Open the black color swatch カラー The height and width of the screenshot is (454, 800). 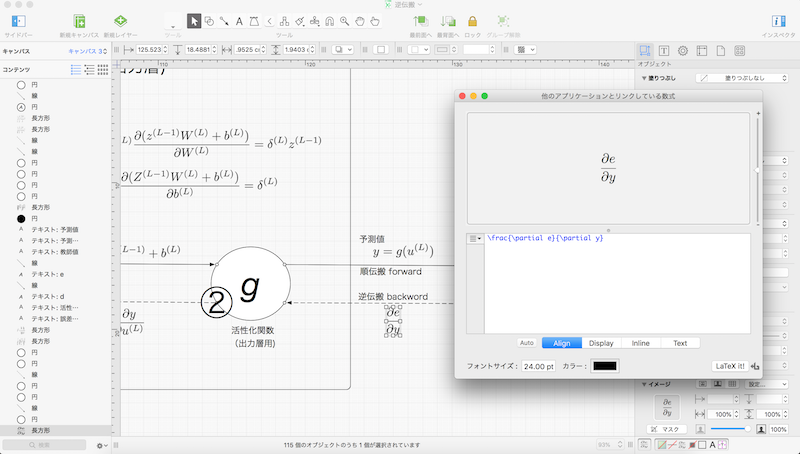point(605,366)
